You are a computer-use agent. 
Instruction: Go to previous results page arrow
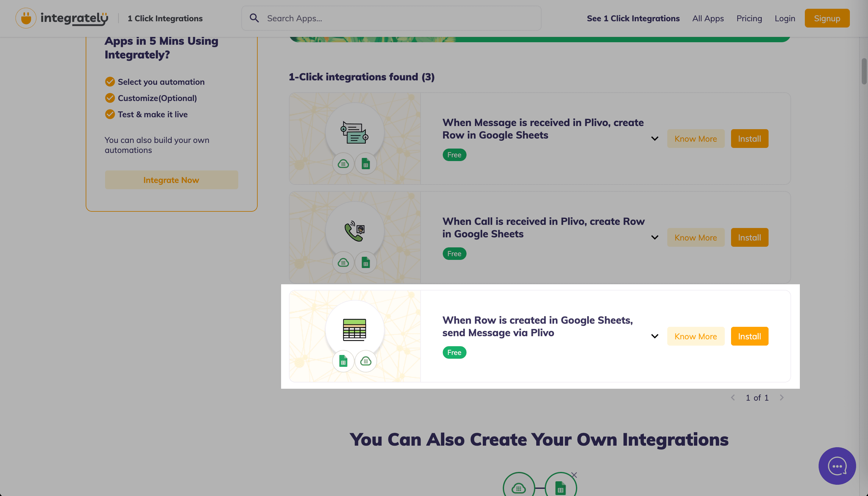(x=733, y=397)
